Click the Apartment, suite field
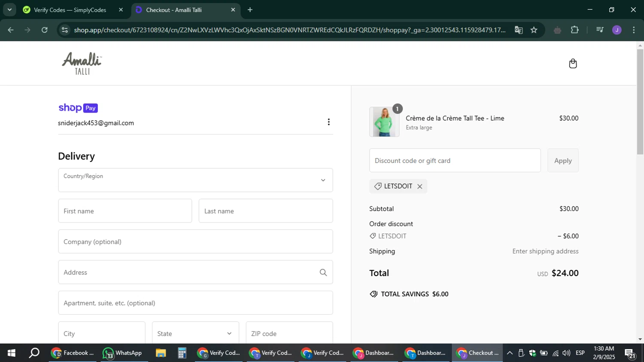Image resolution: width=644 pixels, height=362 pixels. click(195, 303)
